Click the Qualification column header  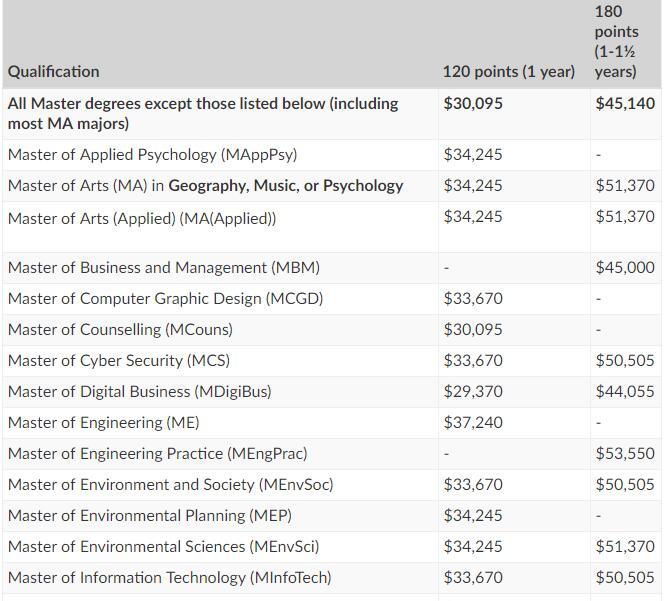click(53, 71)
